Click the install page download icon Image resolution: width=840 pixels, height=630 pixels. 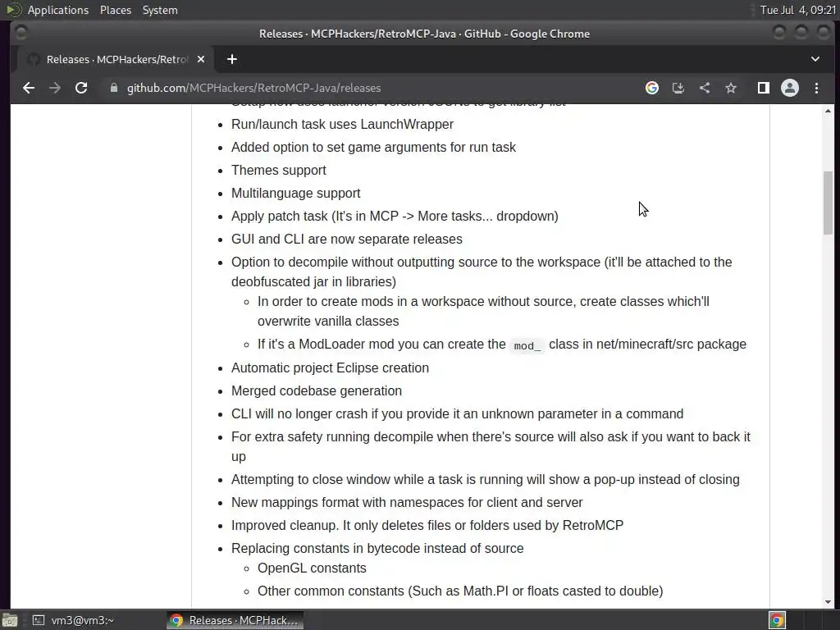(x=678, y=88)
